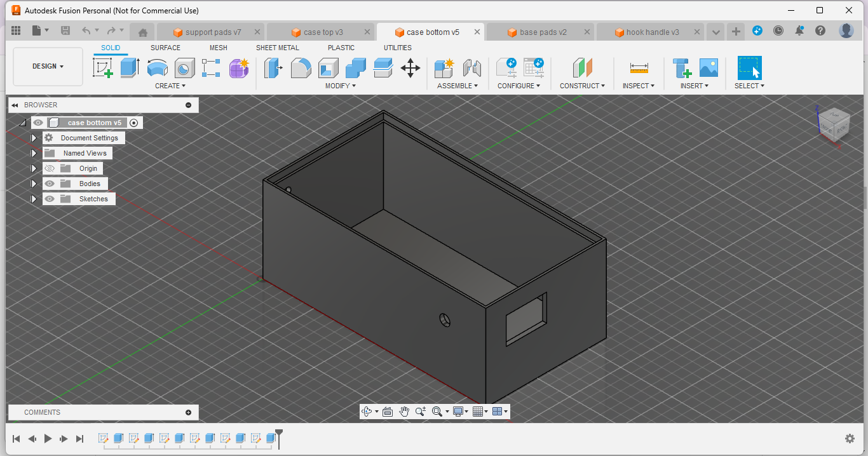868x456 pixels.
Task: Click the Joint tool icon
Action: click(x=471, y=67)
